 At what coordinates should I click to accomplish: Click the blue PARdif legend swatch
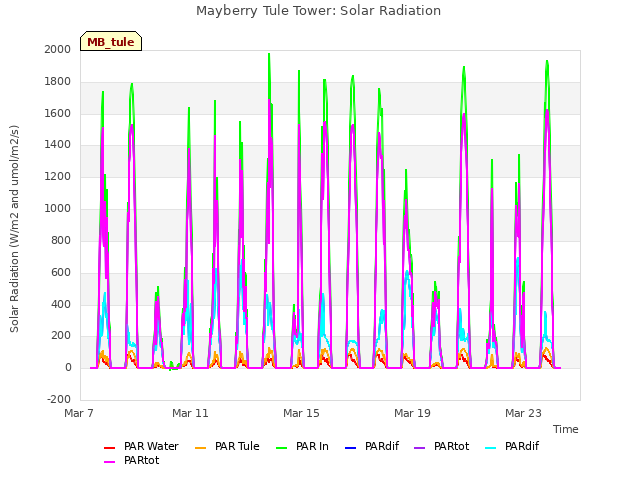(x=351, y=448)
